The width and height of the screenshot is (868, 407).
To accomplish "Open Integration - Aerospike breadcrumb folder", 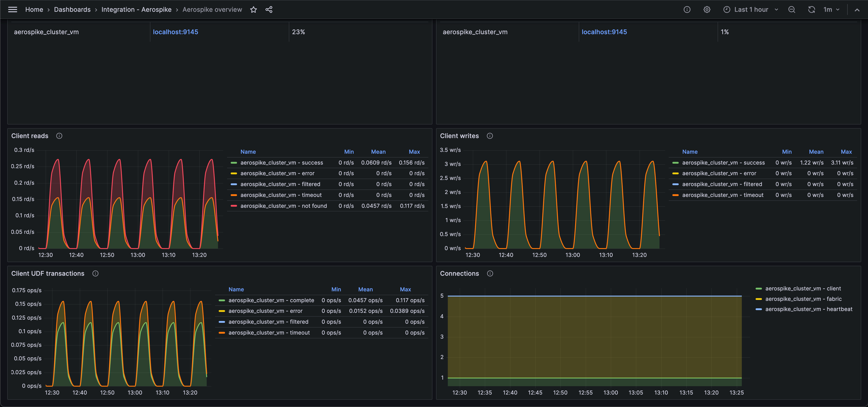I will coord(136,10).
